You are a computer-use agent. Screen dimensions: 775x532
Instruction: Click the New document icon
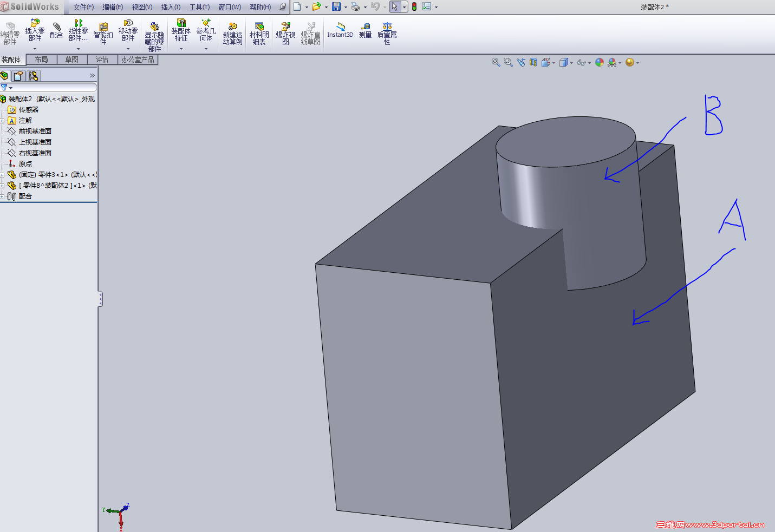coord(297,6)
